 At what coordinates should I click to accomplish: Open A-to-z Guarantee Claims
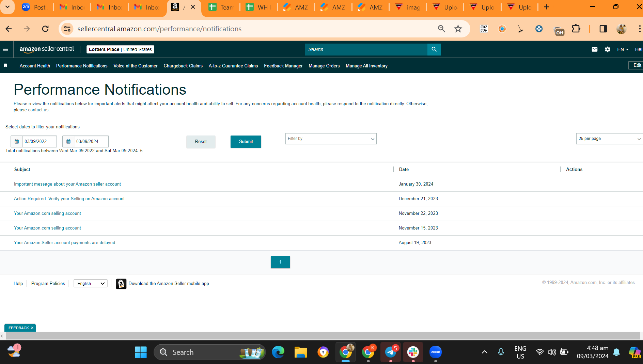[233, 66]
